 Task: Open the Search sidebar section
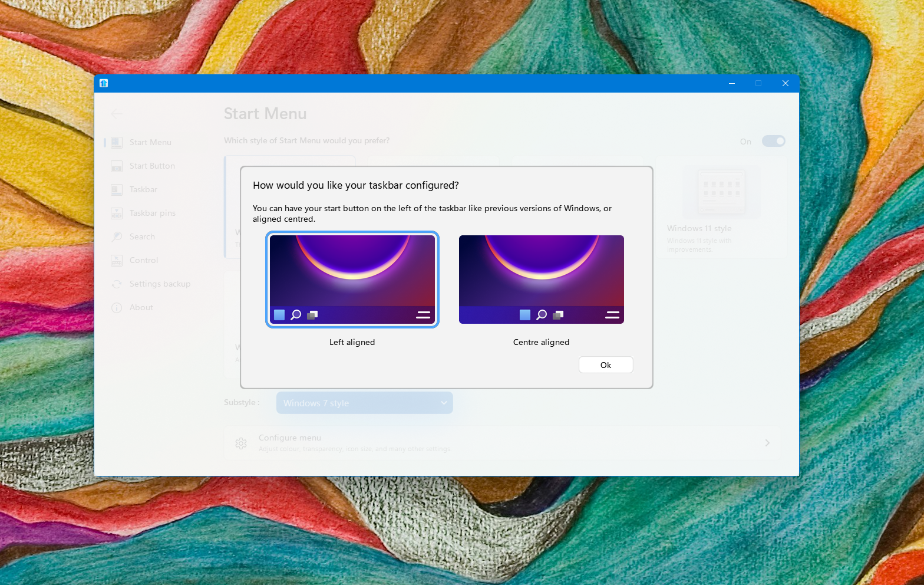156,236
